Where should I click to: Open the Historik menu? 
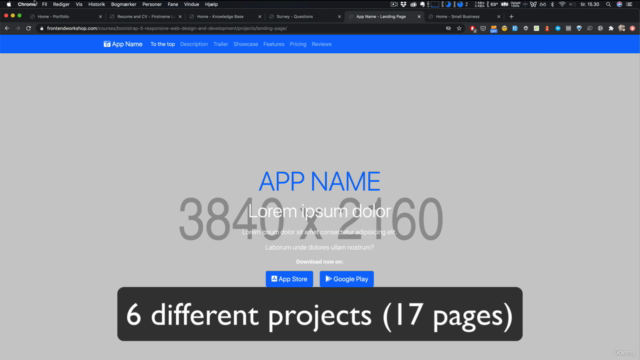(97, 4)
